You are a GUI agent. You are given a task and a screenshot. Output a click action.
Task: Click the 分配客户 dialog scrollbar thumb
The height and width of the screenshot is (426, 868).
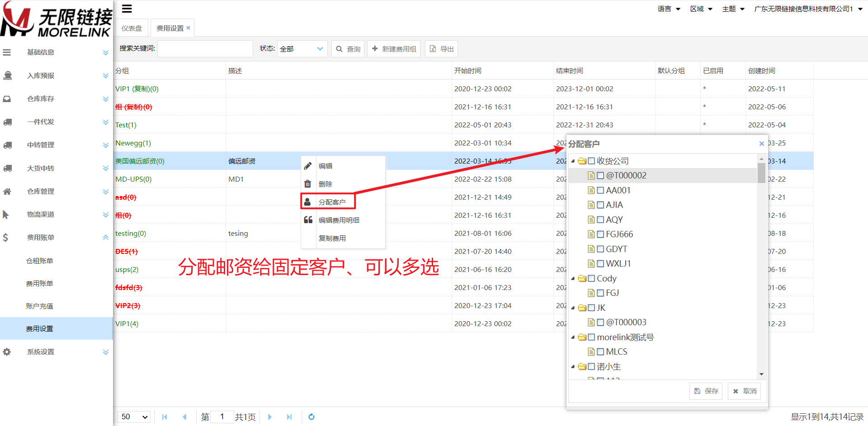[x=761, y=173]
